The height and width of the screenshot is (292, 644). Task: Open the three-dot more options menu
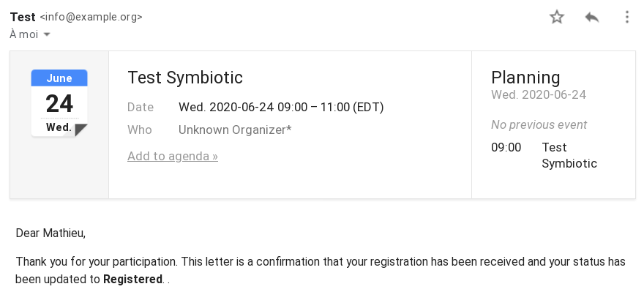[x=626, y=17]
